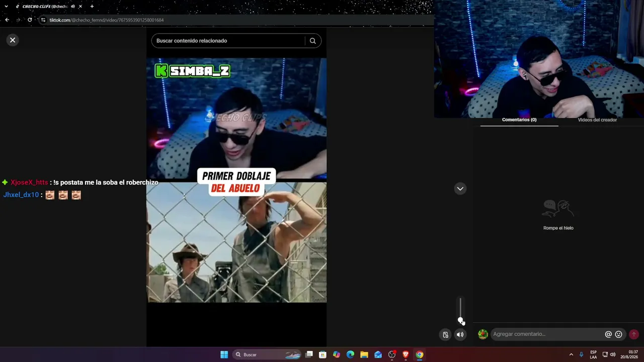Open File Explorer from the taskbar

[x=364, y=354]
